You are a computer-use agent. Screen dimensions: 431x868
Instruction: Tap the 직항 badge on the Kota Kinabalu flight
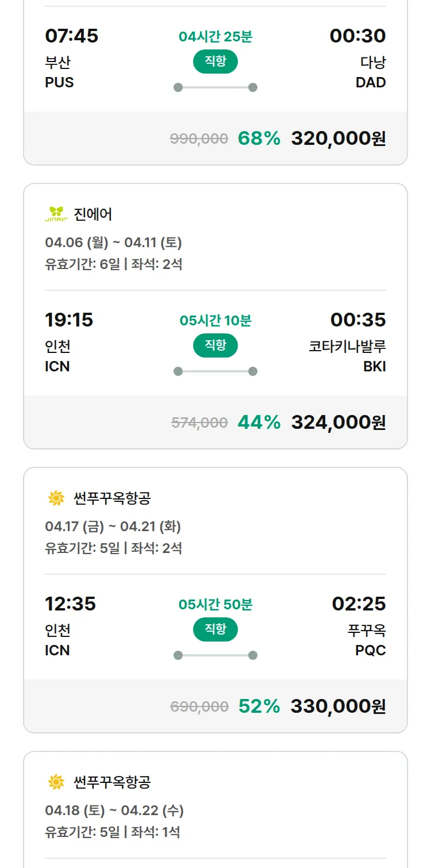(x=215, y=346)
